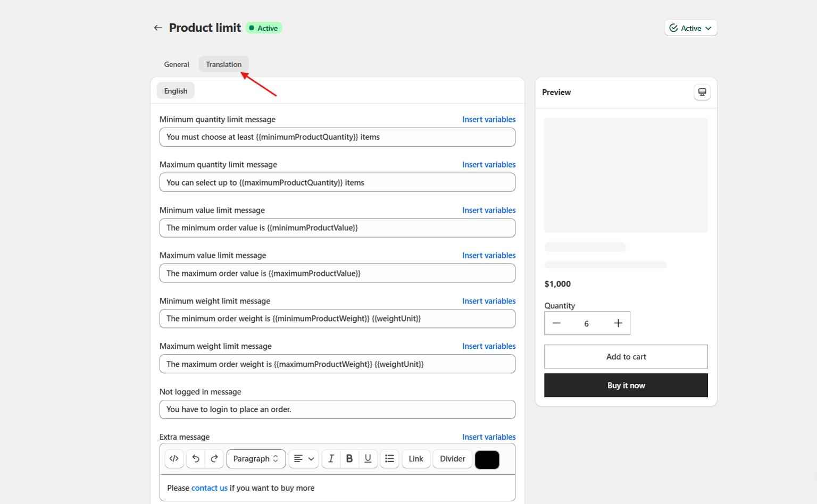Apply italic formatting in Extra message
This screenshot has height=504, width=817.
[331, 459]
